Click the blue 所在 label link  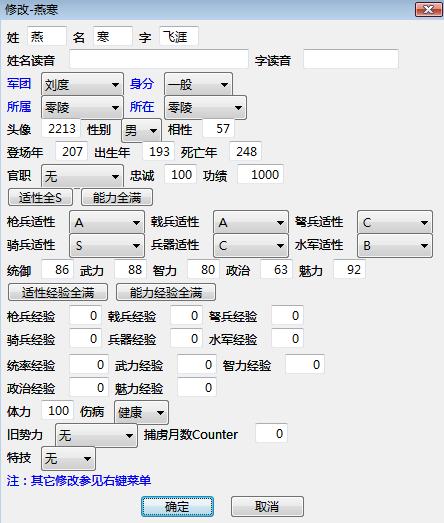coord(142,107)
